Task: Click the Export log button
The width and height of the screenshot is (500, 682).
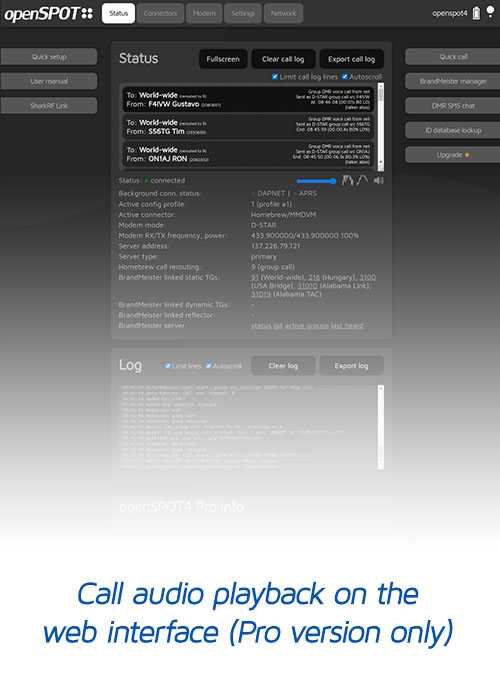Action: click(351, 366)
